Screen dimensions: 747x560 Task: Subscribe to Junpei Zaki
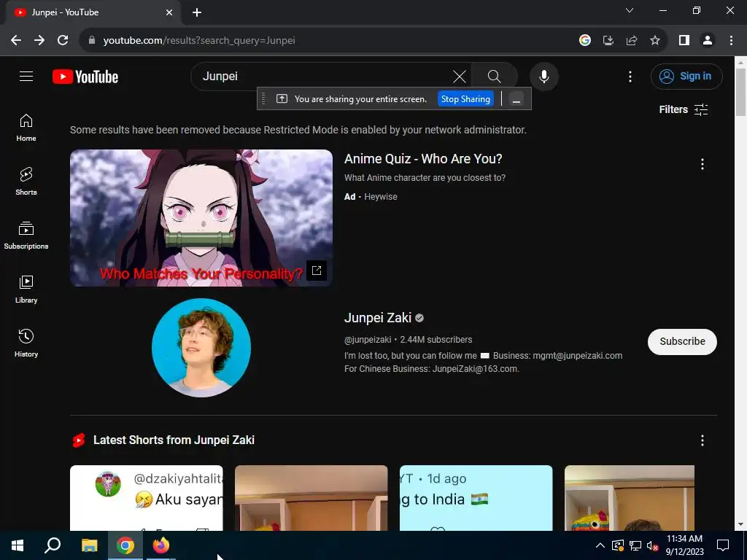click(682, 341)
